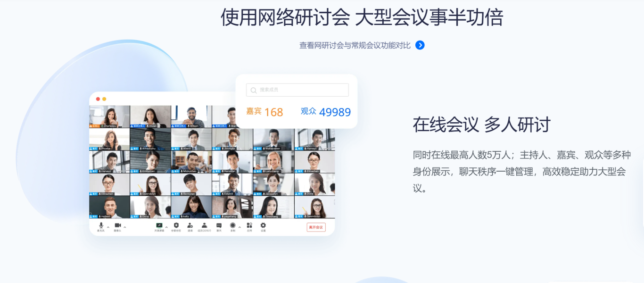The image size is (644, 283).
Task: Select Charlesyu's video thumbnail
Action: pyautogui.click(x=109, y=117)
